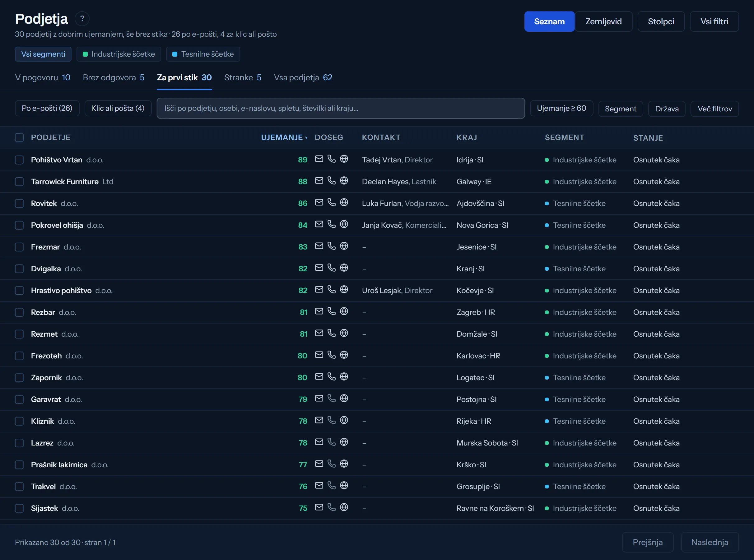Screen dimensions: 754x560
Task: Check the Rovitek row checkbox
Action: [x=19, y=203]
